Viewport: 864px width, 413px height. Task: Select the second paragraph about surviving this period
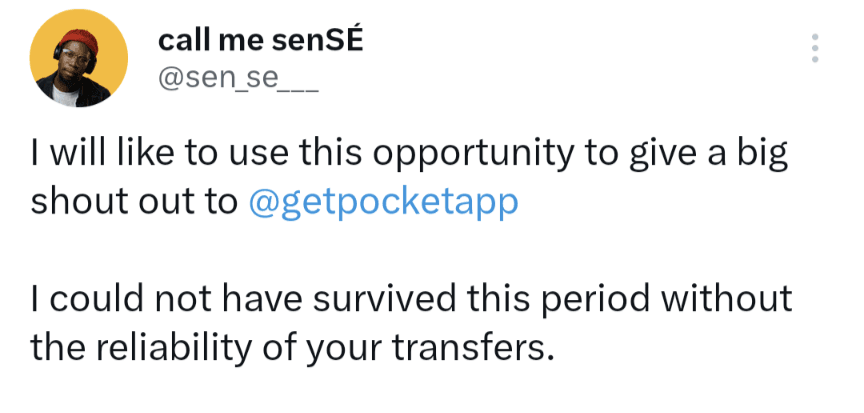pos(411,323)
